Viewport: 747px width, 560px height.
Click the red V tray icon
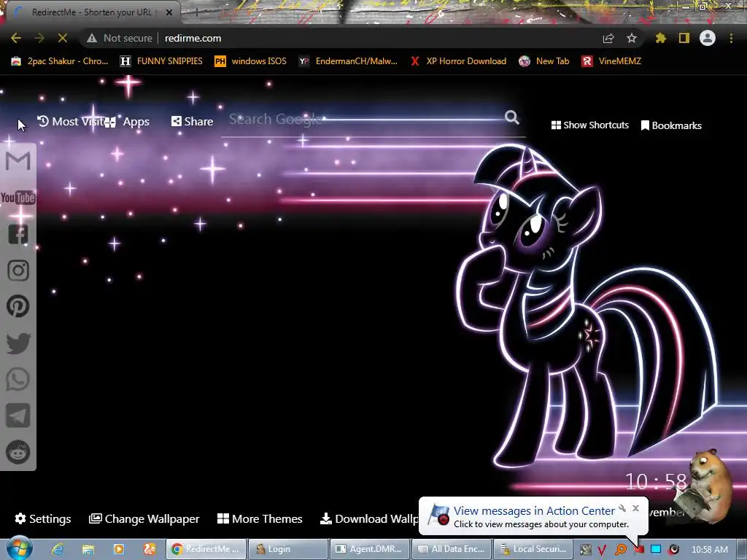pyautogui.click(x=602, y=550)
